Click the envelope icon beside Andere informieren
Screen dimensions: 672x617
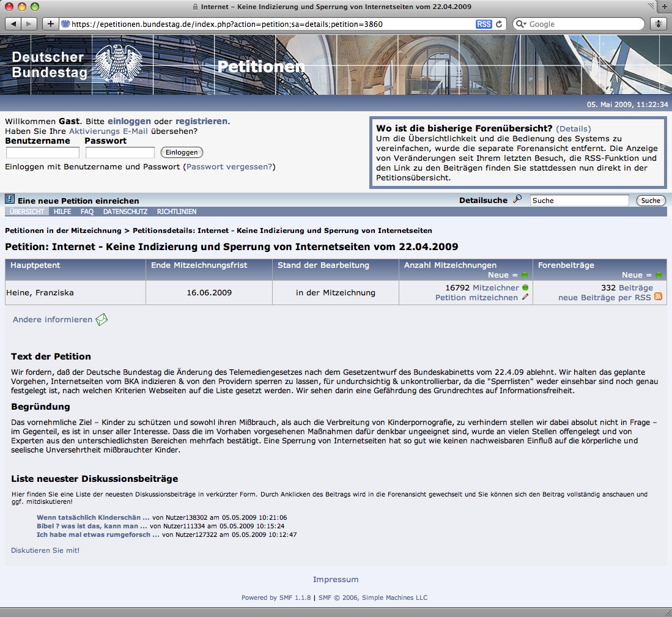pos(102,319)
